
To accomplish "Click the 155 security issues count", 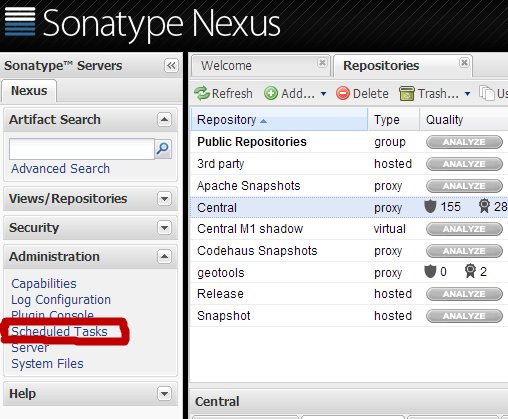I will [450, 207].
